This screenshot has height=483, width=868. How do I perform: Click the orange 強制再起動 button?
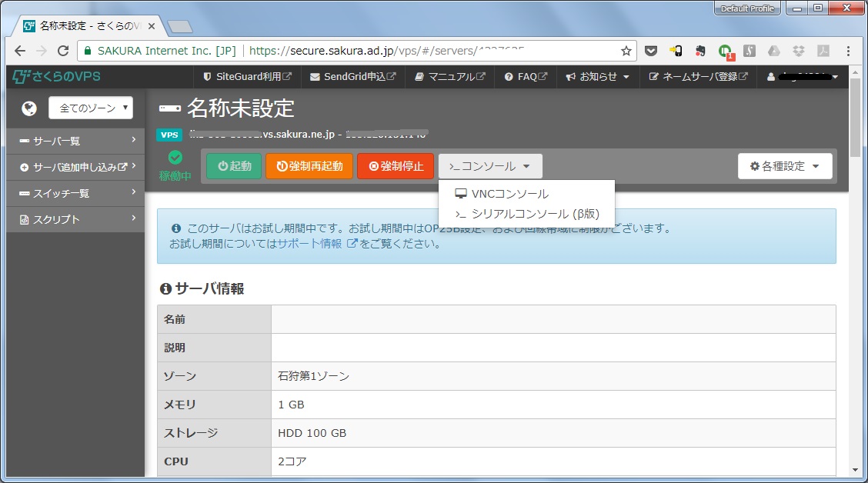(x=309, y=166)
